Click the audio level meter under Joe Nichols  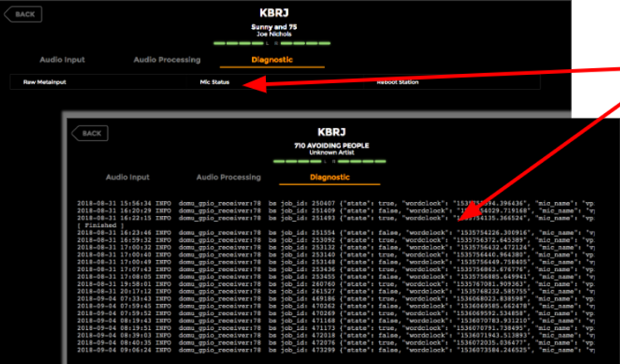[x=273, y=43]
